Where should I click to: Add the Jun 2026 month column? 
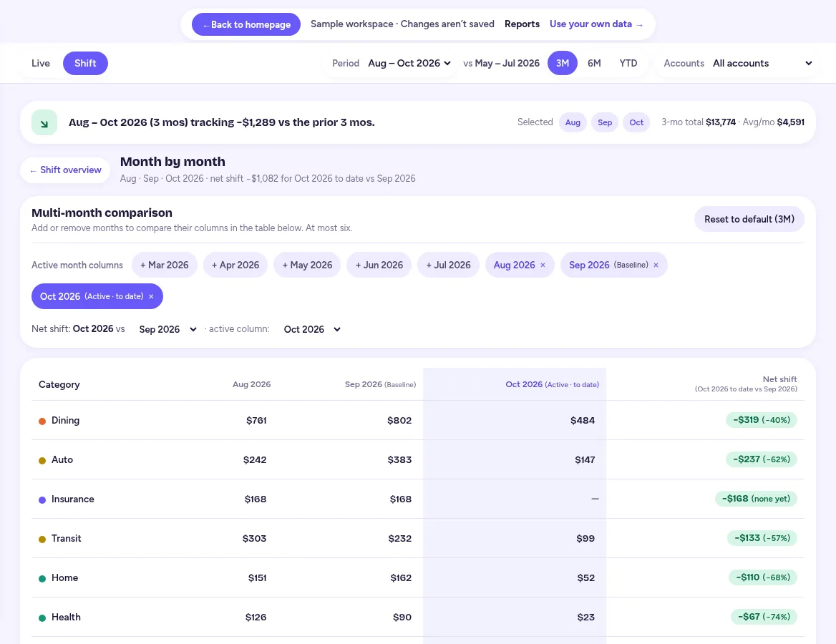(379, 265)
